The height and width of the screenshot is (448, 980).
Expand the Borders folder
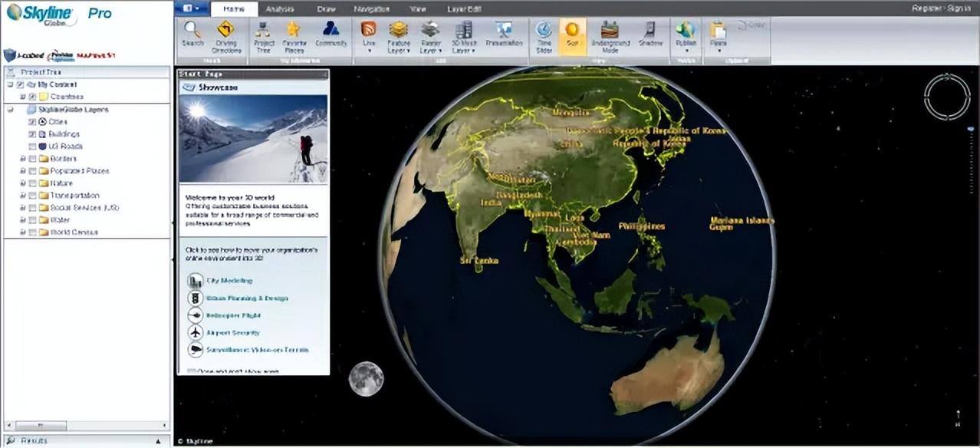tap(23, 159)
